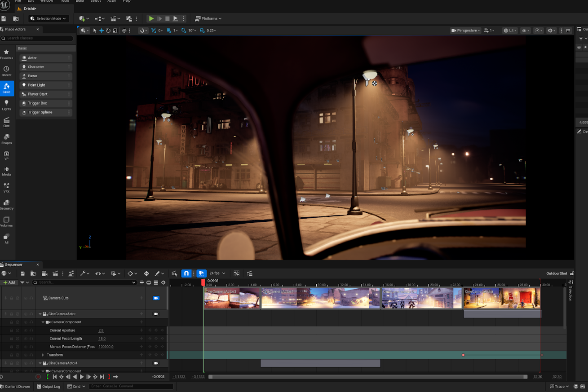Screen dimensions: 588x392
Task: Open the Selection Mode dropdown
Action: (x=49, y=18)
